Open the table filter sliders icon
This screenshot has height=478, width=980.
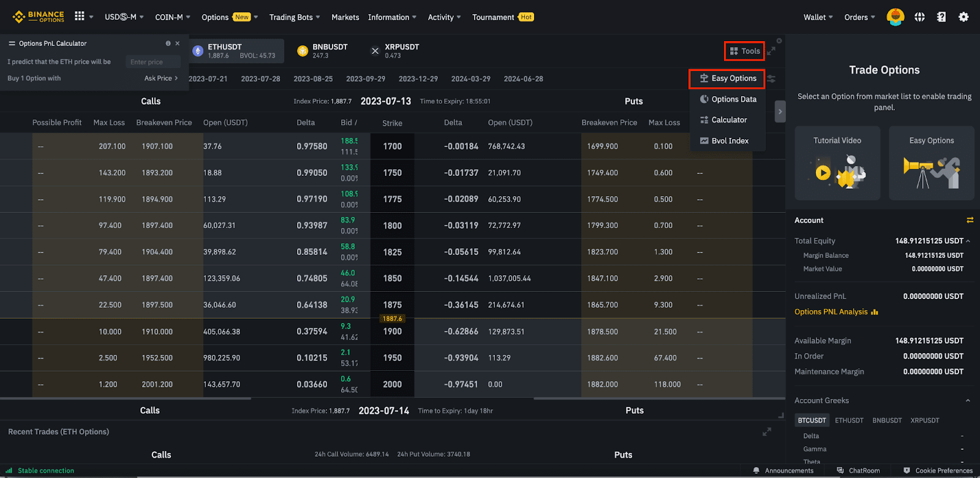click(771, 79)
